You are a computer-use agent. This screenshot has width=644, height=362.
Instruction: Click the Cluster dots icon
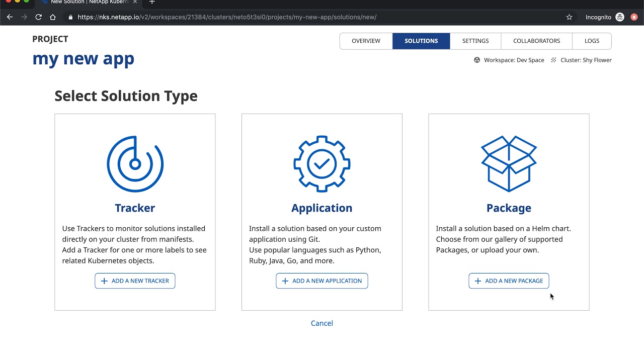click(x=554, y=60)
